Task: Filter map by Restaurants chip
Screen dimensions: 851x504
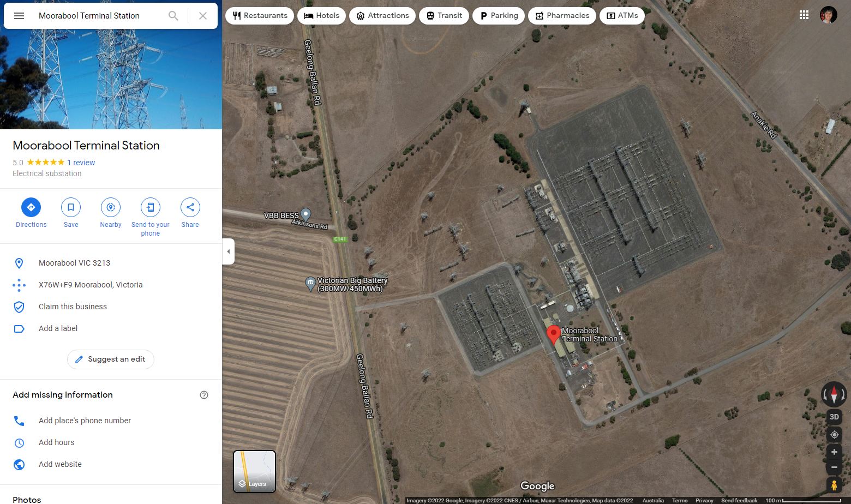Action: 260,16
